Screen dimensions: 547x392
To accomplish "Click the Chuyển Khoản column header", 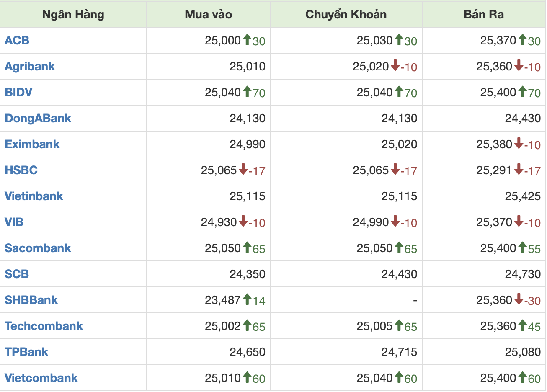I will 346,14.
